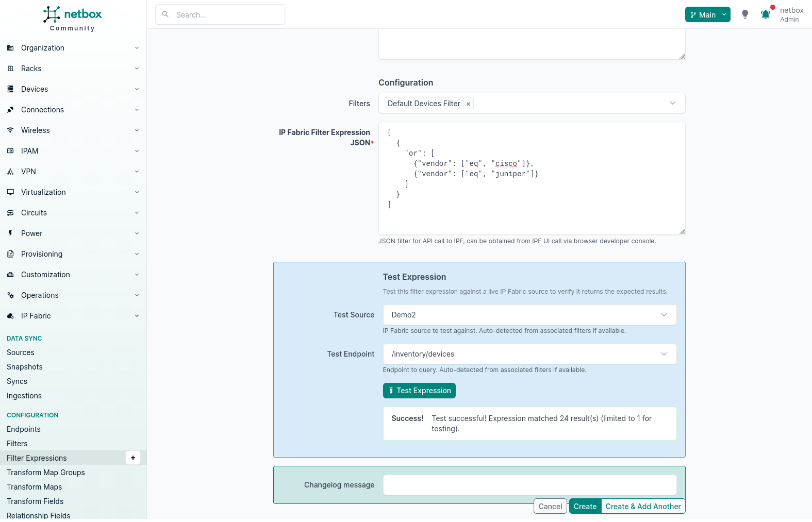Remove the Default Devices Filter tag
Screen dimensions: 812x522
(468, 104)
